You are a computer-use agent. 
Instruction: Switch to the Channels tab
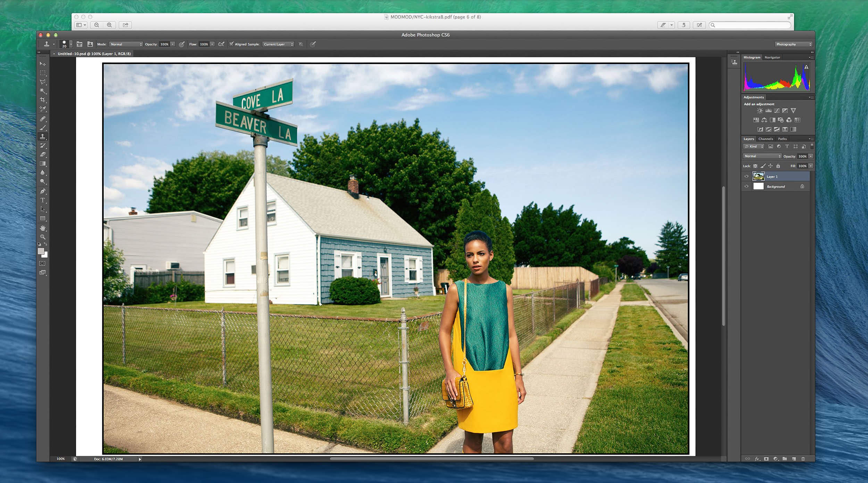(766, 139)
